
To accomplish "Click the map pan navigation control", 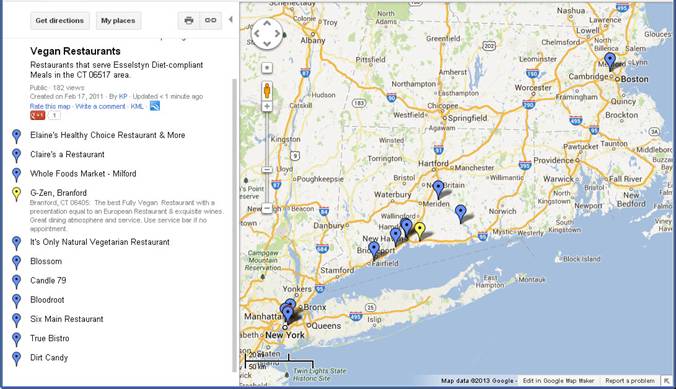I will (x=267, y=33).
